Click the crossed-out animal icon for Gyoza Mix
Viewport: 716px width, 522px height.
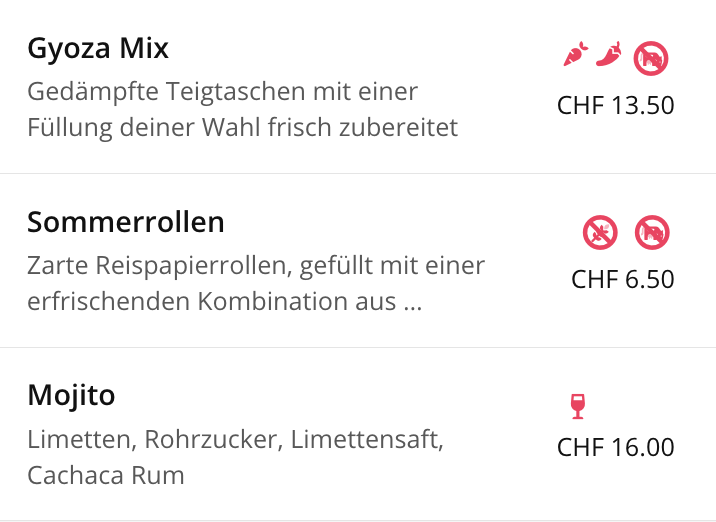651,58
